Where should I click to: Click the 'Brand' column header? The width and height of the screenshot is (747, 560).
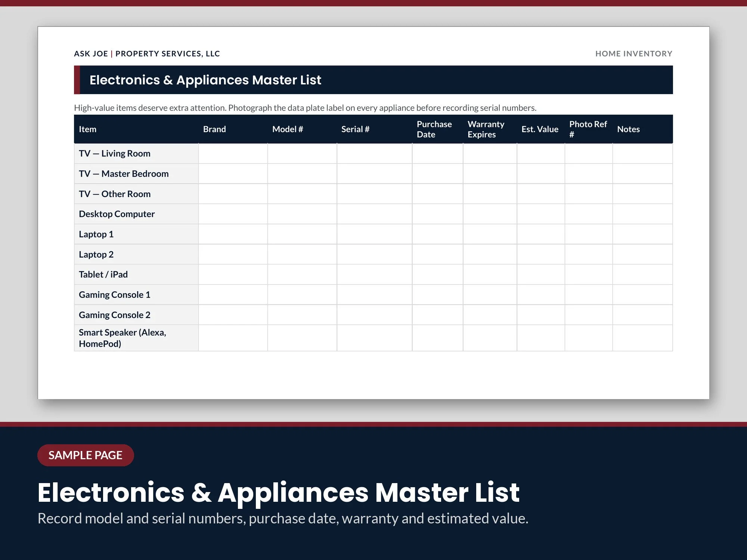233,129
